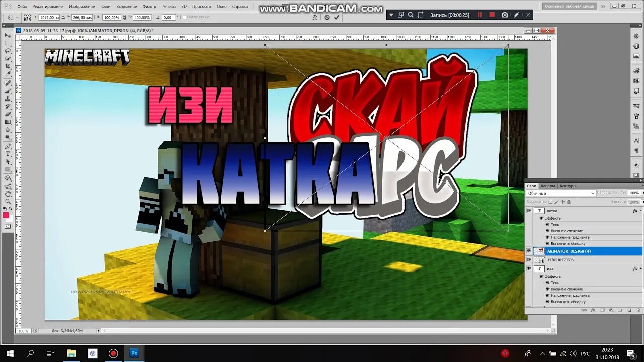
Task: Open the Фильтр menu
Action: click(x=149, y=6)
